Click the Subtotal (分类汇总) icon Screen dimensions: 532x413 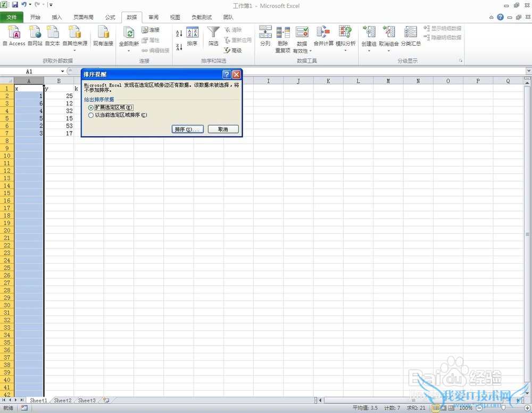point(411,32)
